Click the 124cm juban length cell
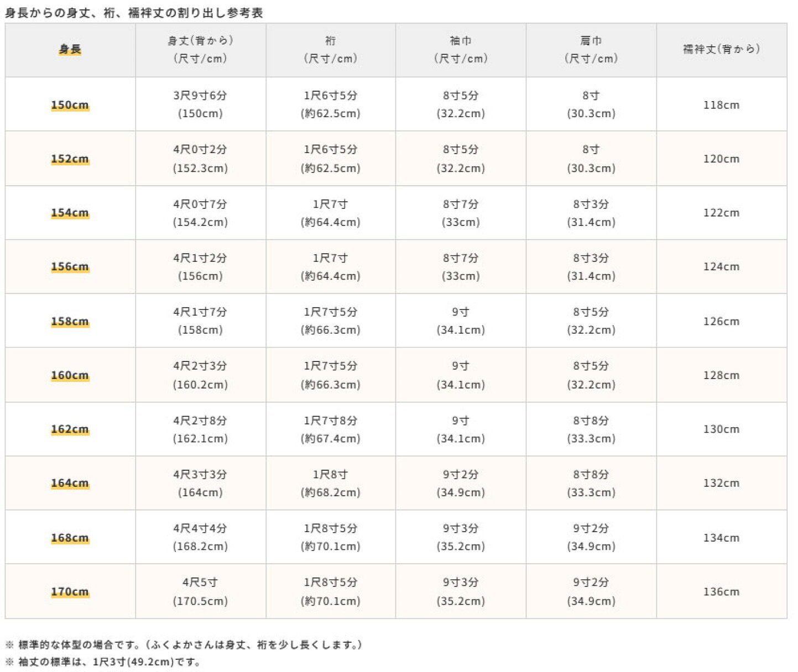Image resolution: width=798 pixels, height=672 pixels. [x=722, y=266]
